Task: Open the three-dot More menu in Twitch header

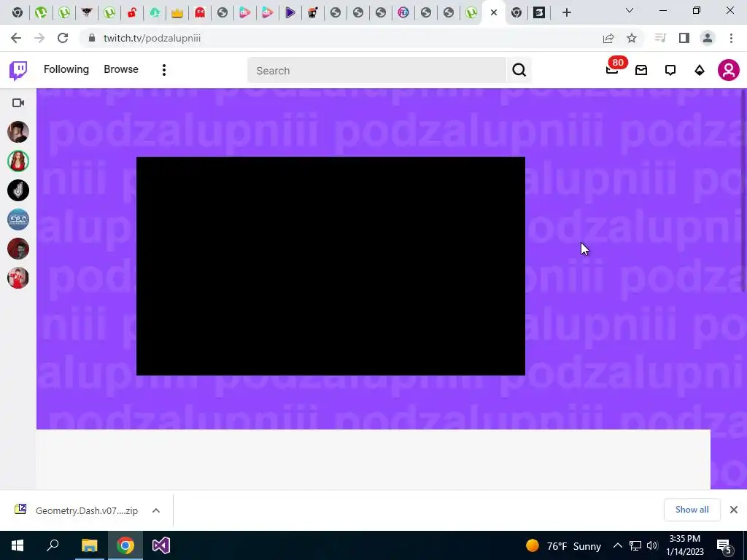Action: (x=164, y=70)
